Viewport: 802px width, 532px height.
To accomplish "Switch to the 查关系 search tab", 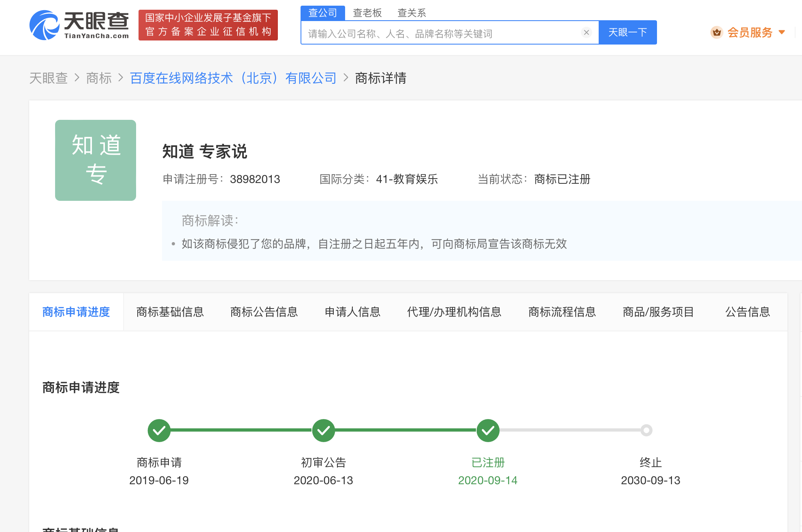I will (412, 13).
